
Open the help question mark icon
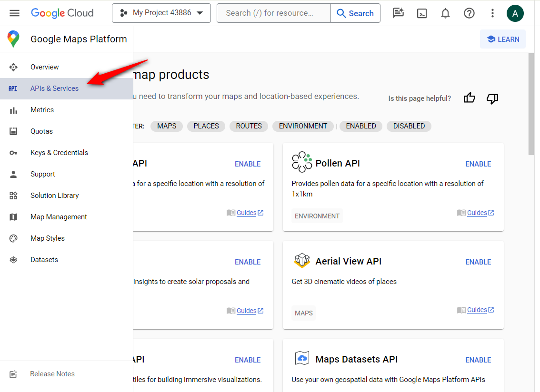click(469, 13)
